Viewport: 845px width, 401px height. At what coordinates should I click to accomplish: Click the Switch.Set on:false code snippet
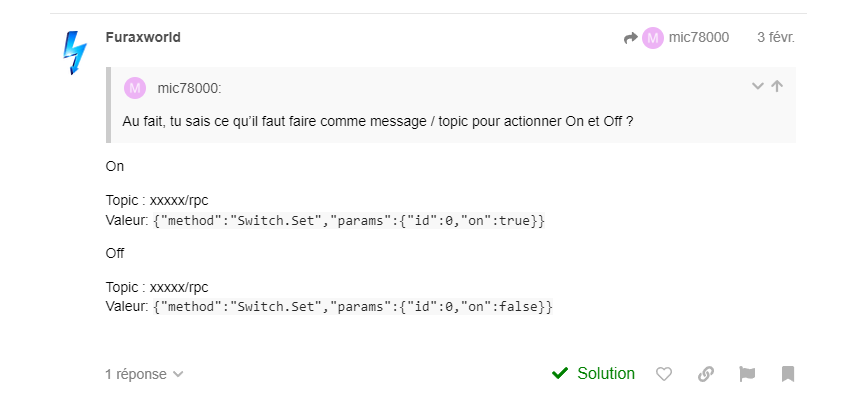point(353,307)
